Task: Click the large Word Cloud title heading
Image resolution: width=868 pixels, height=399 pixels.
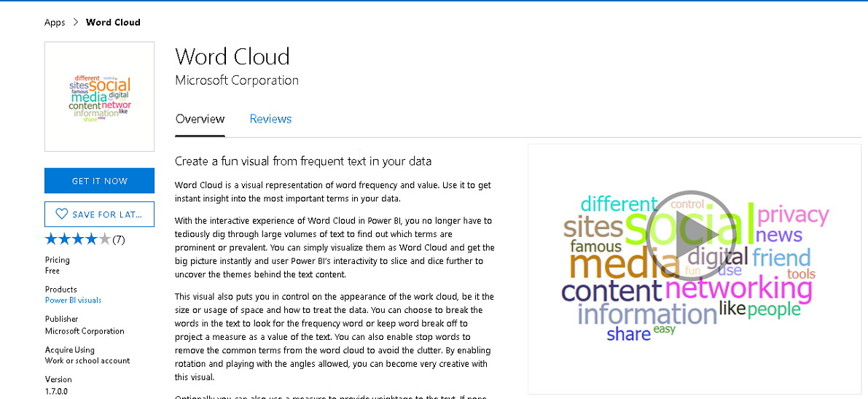Action: point(232,57)
